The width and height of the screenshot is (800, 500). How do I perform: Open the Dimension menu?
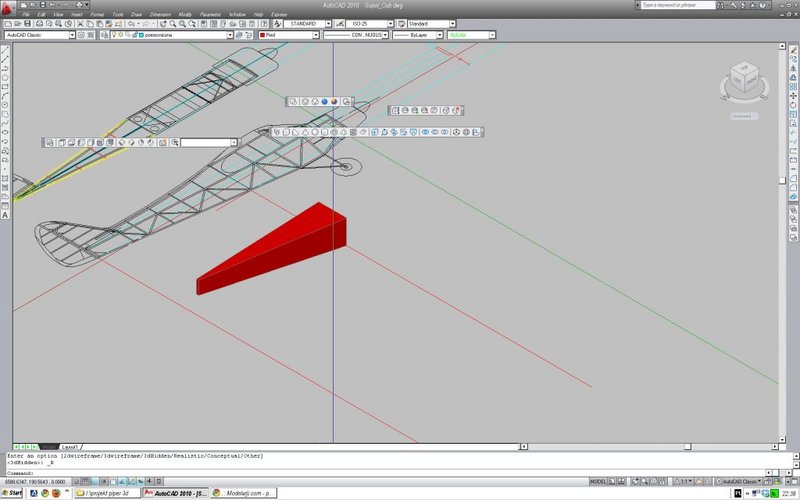click(160, 14)
